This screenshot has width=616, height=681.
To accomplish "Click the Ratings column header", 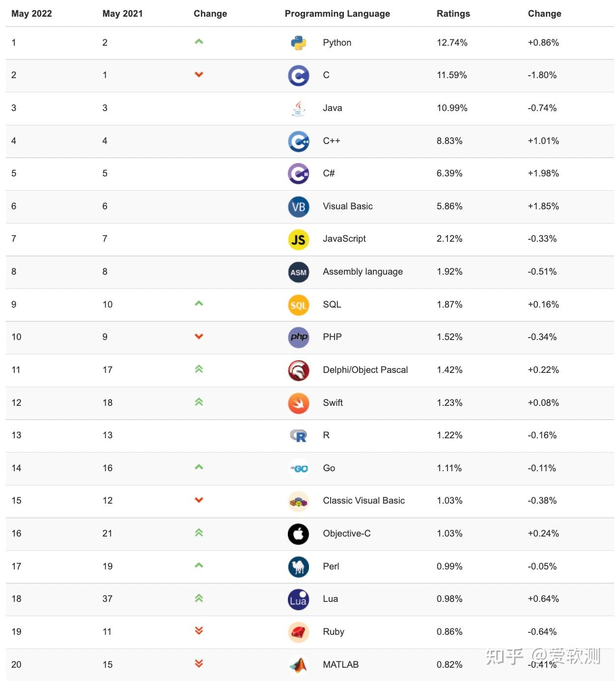I will click(453, 14).
